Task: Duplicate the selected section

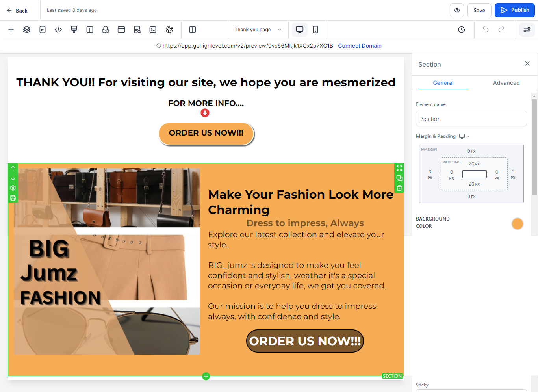Action: [399, 178]
